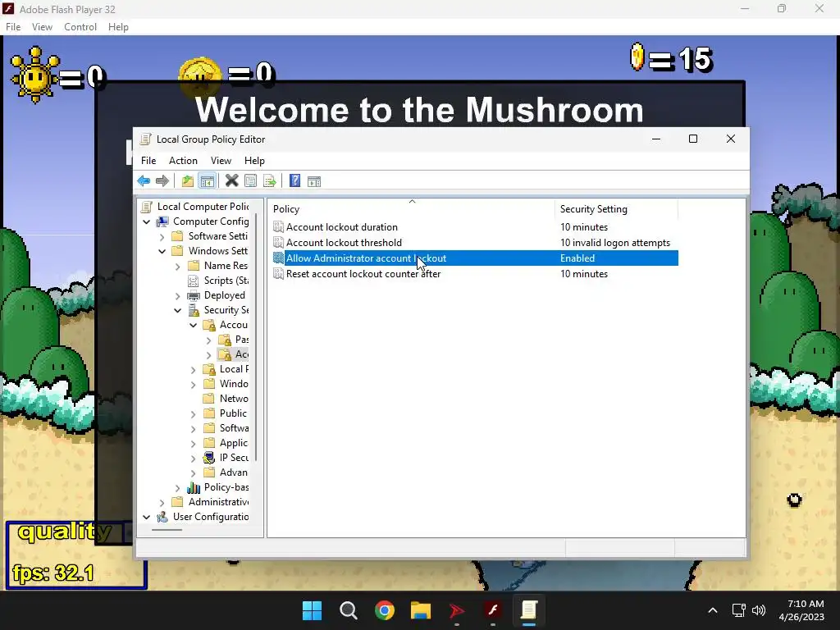Click the Account lockout threshold policy icon
Screen dimensions: 840x630
coord(278,243)
